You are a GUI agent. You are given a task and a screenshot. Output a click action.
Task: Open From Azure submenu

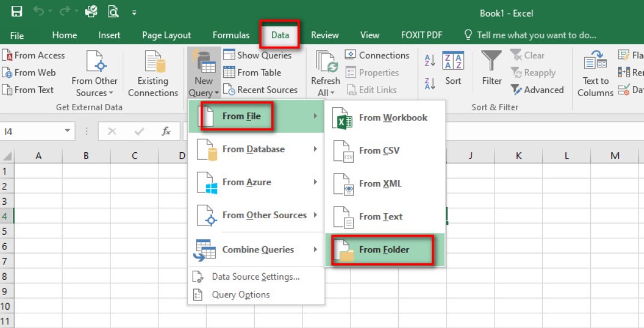pos(256,182)
